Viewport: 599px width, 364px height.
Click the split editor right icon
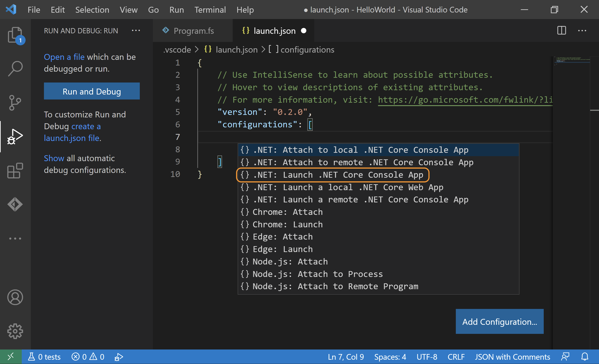point(561,31)
